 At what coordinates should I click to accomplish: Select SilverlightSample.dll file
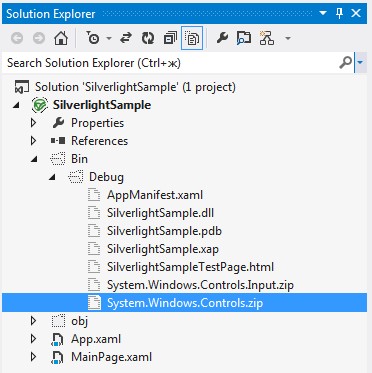click(160, 213)
